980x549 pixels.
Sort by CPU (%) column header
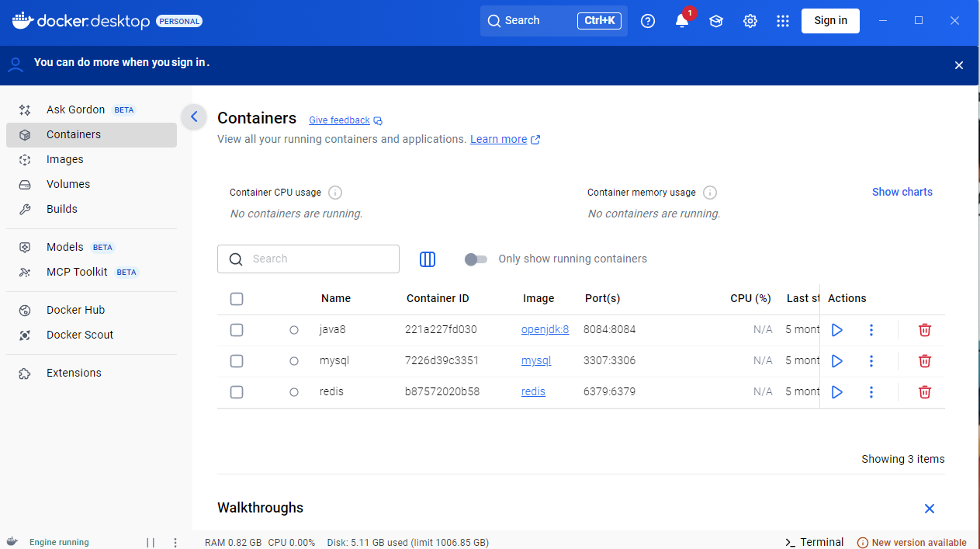[x=750, y=299]
